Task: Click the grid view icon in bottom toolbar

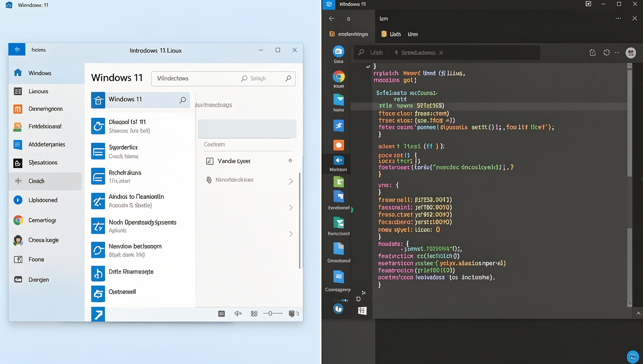Action: point(221,313)
